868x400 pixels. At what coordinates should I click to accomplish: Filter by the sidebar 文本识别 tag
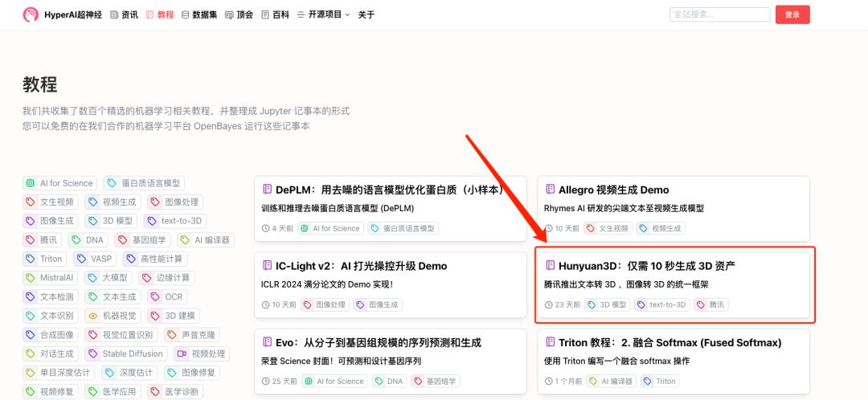click(x=51, y=316)
